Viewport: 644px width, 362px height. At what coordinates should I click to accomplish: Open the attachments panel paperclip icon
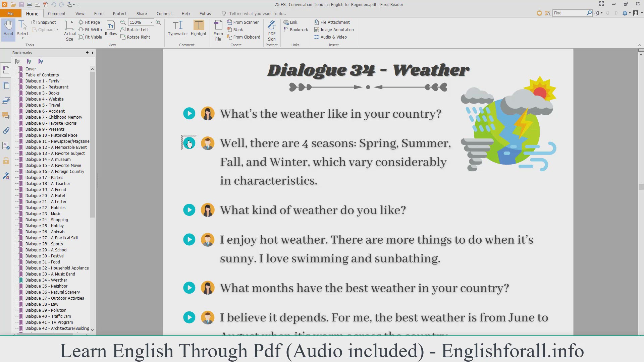[6, 131]
